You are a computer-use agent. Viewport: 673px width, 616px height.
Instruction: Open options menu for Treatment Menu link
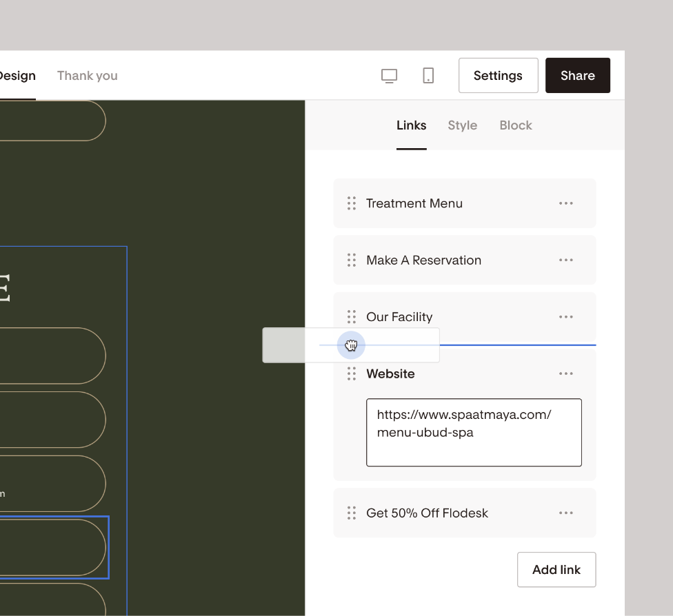click(x=565, y=203)
